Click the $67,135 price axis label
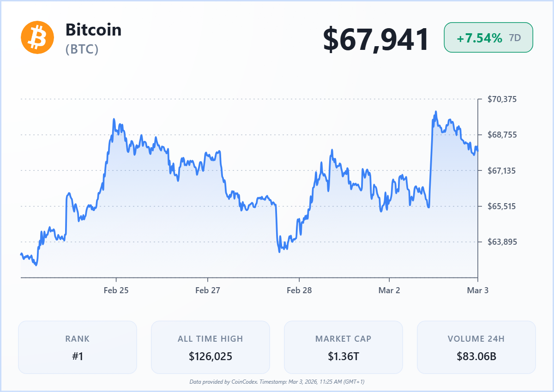This screenshot has width=554, height=392. click(x=502, y=171)
